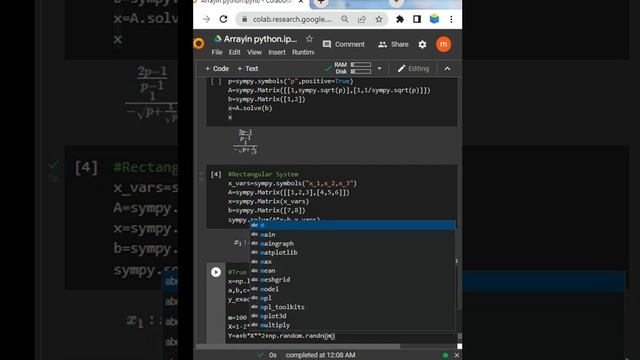The width and height of the screenshot is (640, 360).
Task: Rename the Arrayin python.ipynb notebook title
Action: [260, 39]
